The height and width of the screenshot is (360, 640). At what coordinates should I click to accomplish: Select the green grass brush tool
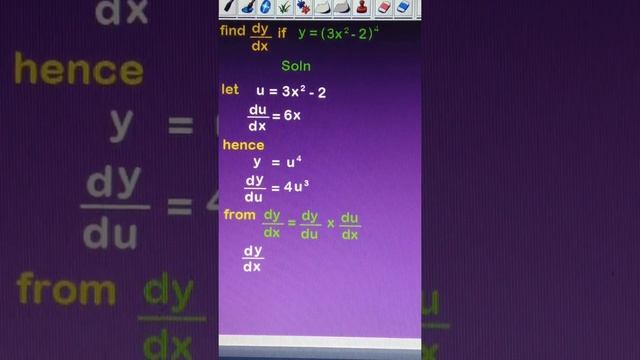coord(284,7)
